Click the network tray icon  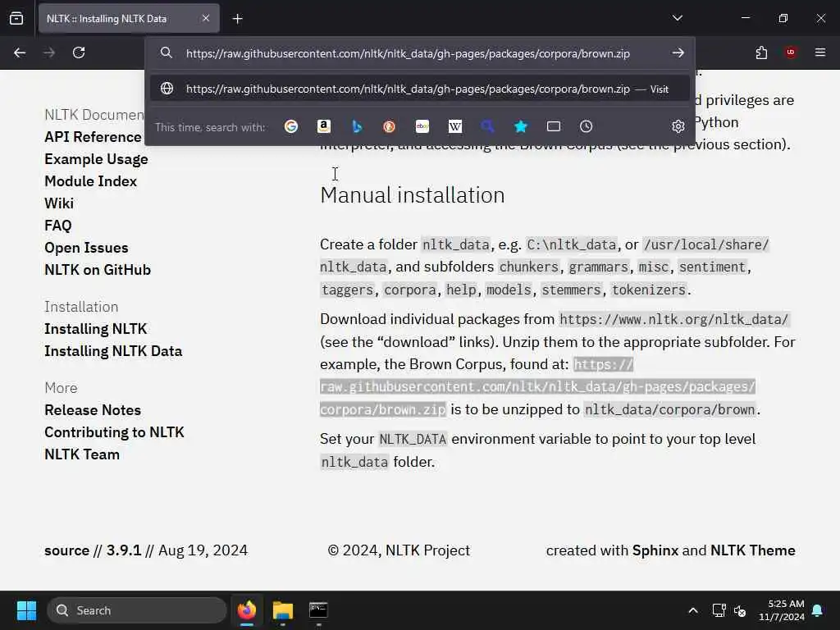point(719,610)
